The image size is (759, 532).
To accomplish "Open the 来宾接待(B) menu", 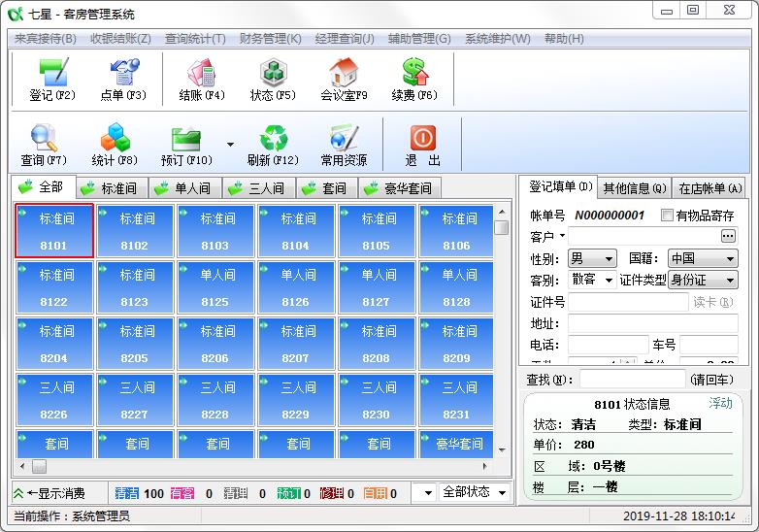I will click(x=46, y=38).
